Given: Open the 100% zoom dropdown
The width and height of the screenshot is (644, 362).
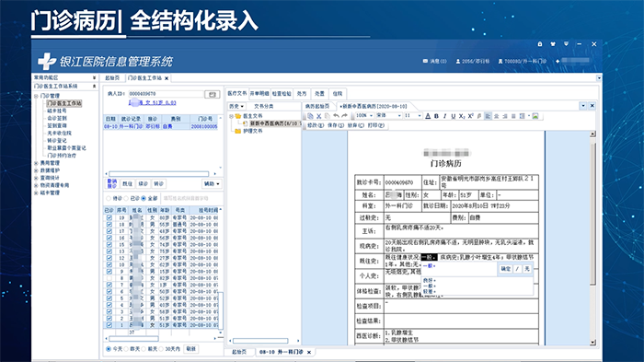Looking at the screenshot, I should click(364, 115).
